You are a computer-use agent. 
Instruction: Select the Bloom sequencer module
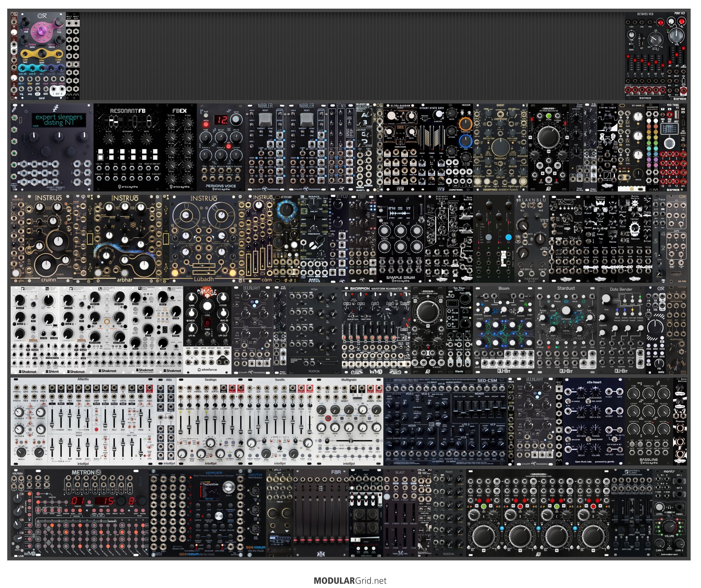point(504,330)
